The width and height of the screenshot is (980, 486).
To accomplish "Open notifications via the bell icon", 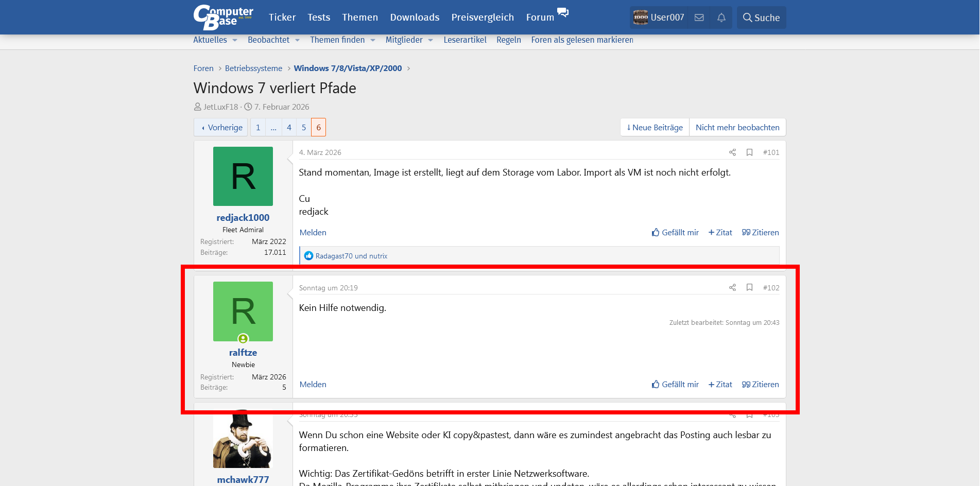I will coord(721,17).
